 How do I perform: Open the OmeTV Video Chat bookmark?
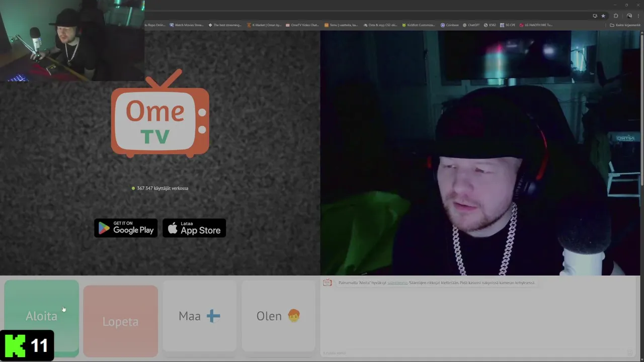point(302,25)
